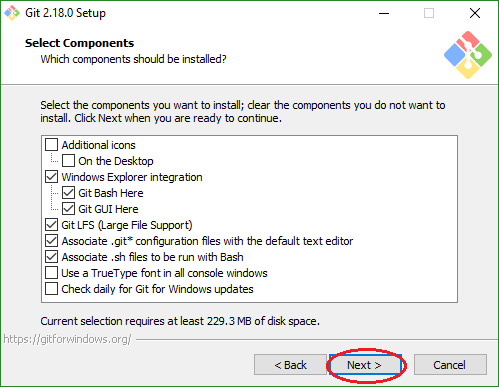Close the Git Setup window

475,13
